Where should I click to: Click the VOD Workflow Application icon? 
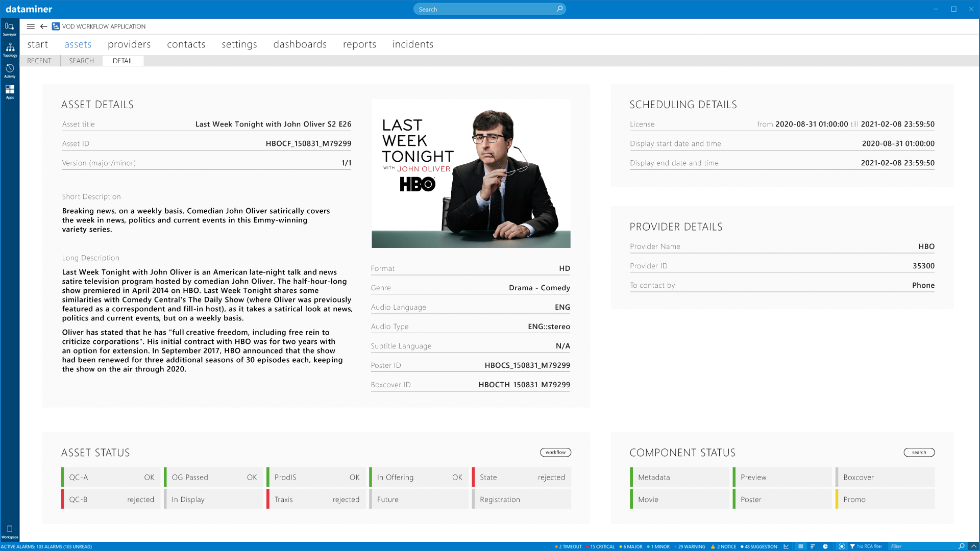56,27
